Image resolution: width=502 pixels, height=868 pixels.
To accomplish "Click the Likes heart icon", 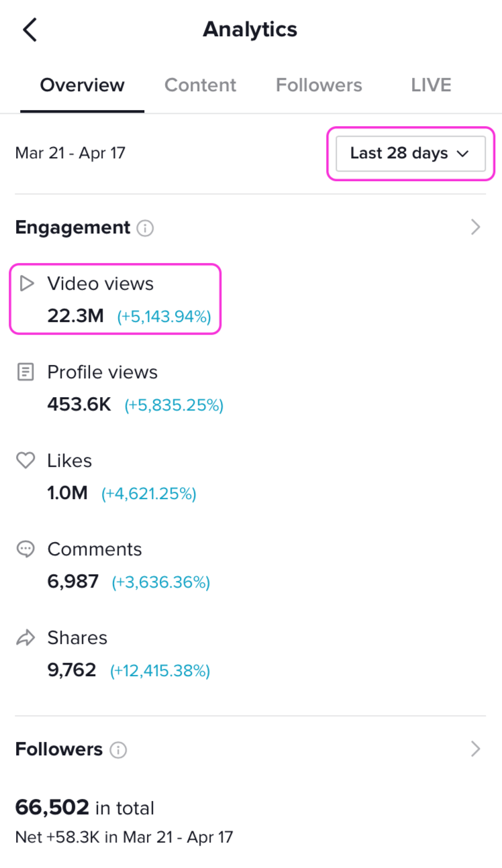I will click(x=26, y=461).
